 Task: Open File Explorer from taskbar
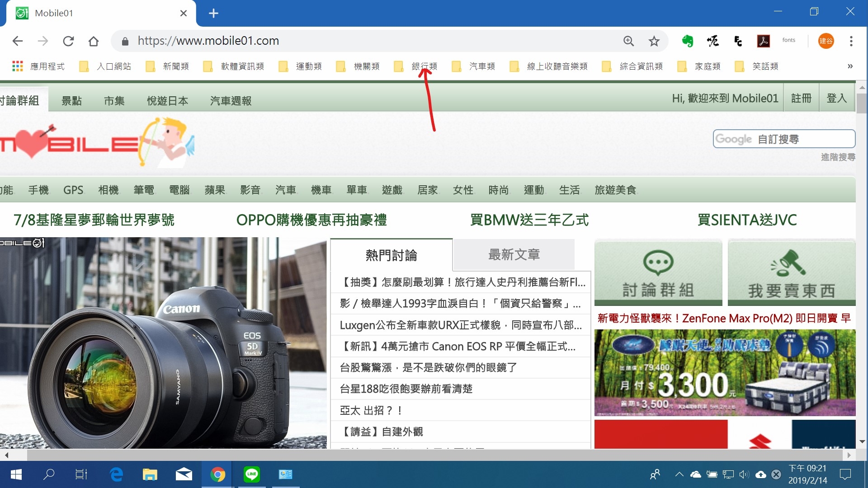pyautogui.click(x=150, y=474)
